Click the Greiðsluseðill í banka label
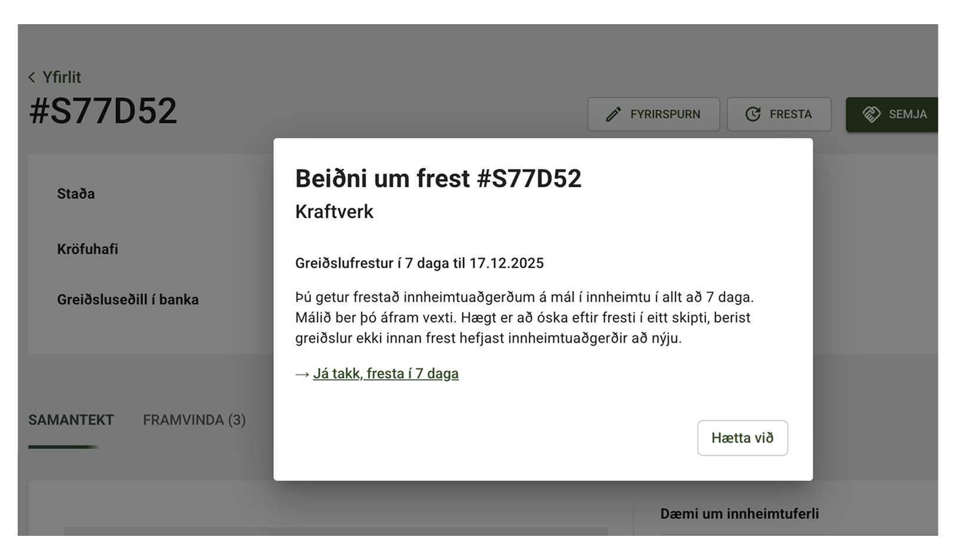This screenshot has height=560, width=956. click(128, 300)
